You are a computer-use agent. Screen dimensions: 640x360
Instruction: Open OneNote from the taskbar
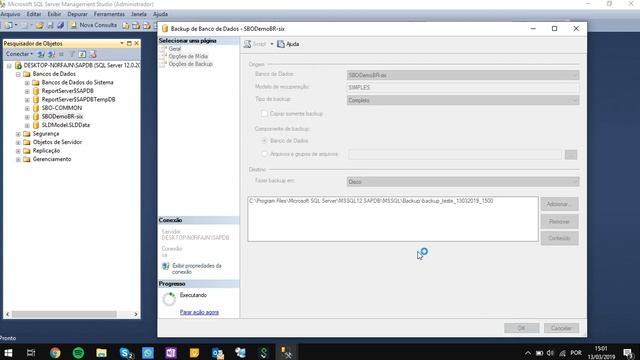click(171, 353)
